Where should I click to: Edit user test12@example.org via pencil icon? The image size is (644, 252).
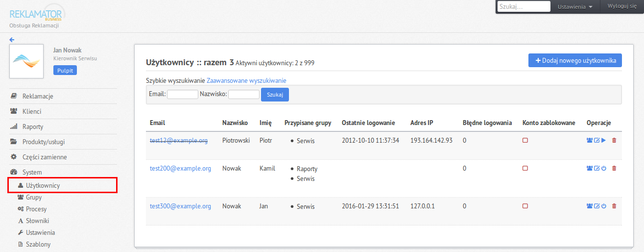tap(597, 141)
